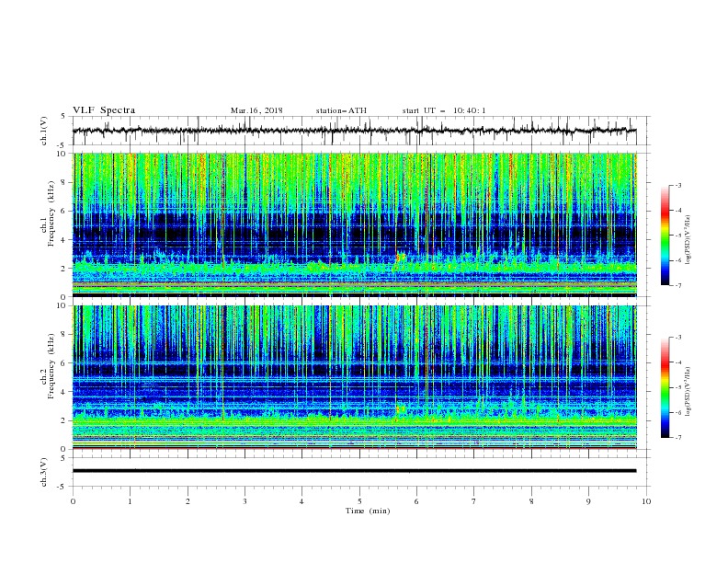Click time axis tick label "9"
Image resolution: width=728 pixels, height=563 pixels.
pos(588,501)
